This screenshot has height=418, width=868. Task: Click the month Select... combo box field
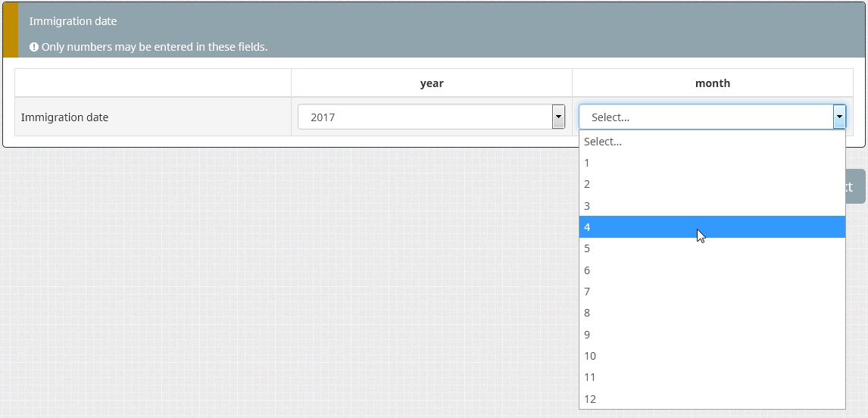coord(704,117)
